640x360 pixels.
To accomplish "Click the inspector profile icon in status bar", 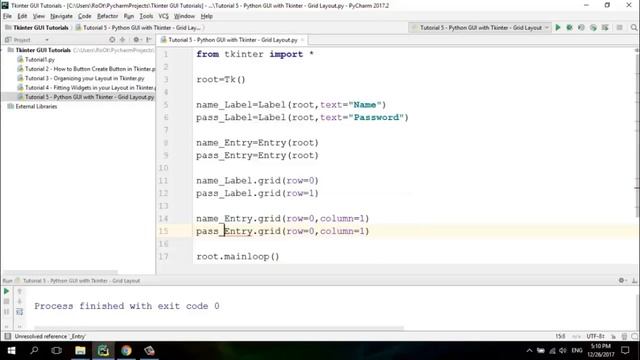I will click(624, 336).
